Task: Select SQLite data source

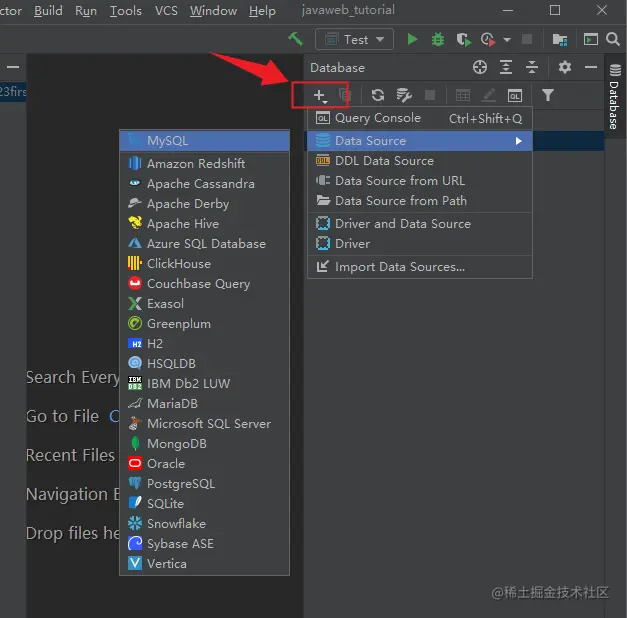Action: tap(204, 504)
